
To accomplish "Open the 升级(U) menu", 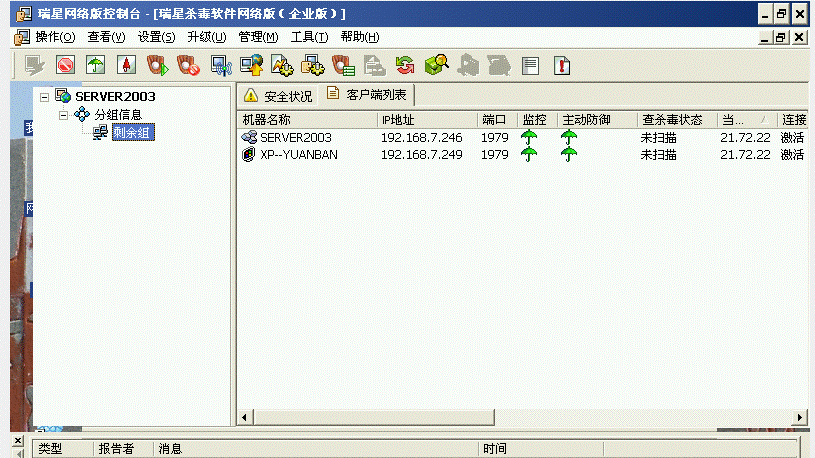I will click(x=207, y=37).
